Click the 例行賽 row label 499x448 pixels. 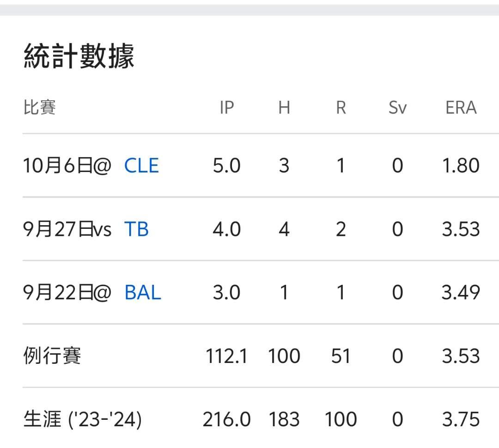[x=52, y=356]
